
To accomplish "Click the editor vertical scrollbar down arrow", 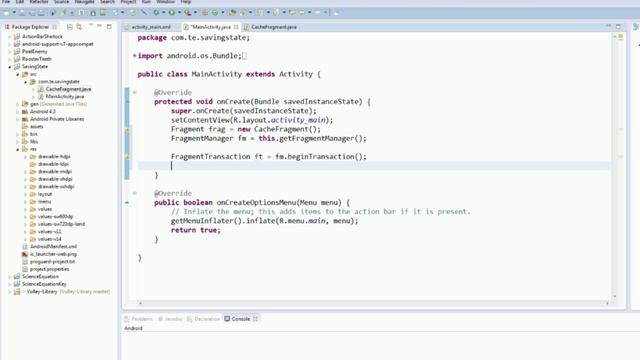I will pyautogui.click(x=614, y=296).
